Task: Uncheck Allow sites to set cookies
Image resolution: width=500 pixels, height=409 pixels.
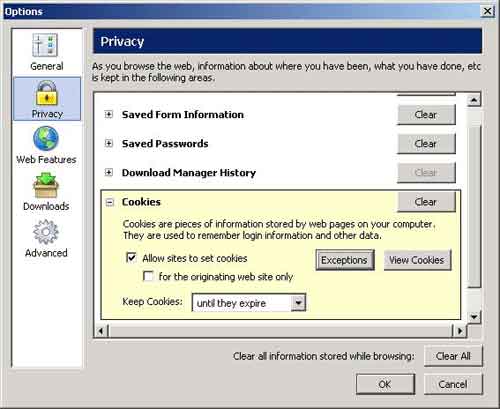Action: tap(131, 257)
